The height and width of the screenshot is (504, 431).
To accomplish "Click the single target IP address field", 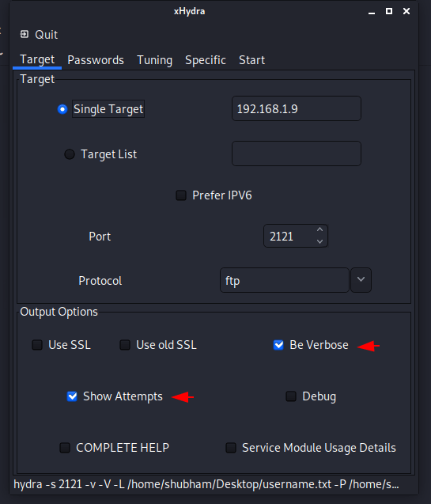I will [x=297, y=108].
